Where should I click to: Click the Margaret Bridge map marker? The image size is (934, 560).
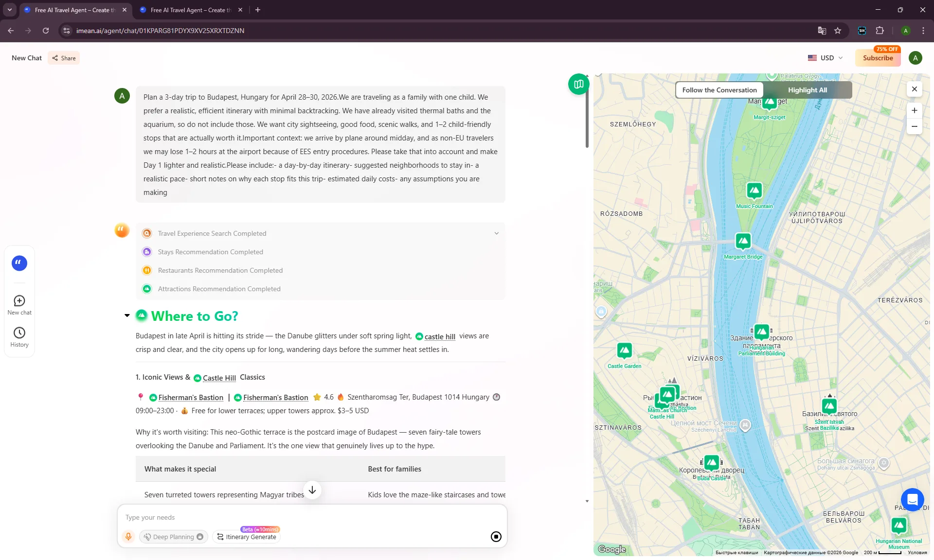743,241
